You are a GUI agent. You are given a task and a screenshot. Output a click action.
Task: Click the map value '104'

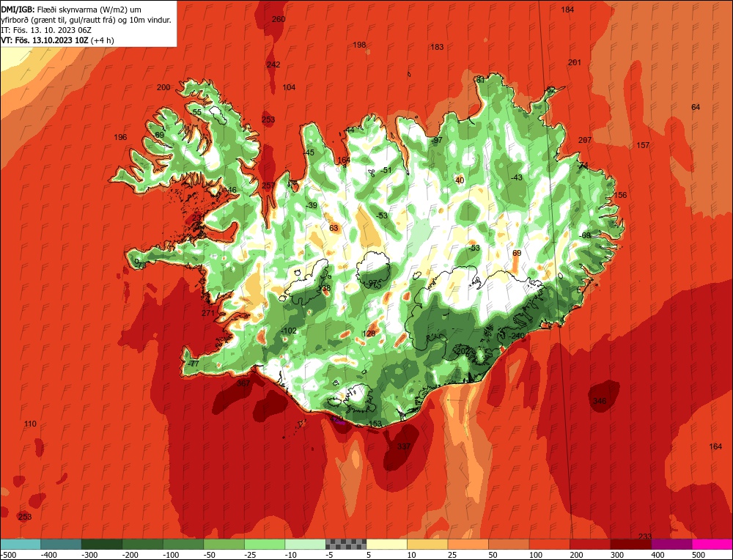289,87
